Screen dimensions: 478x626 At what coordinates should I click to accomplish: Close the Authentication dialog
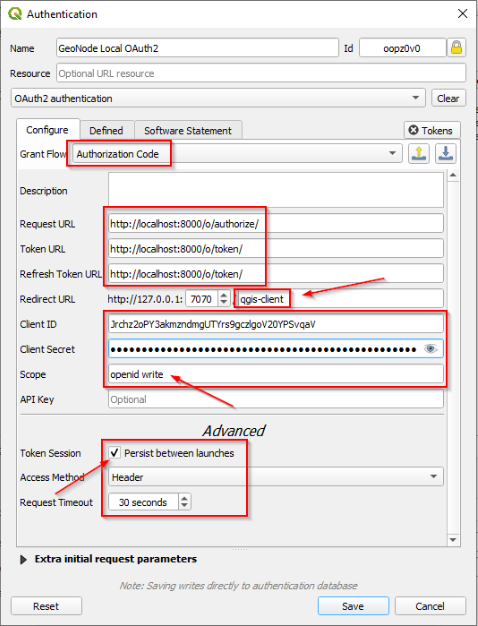pyautogui.click(x=462, y=14)
